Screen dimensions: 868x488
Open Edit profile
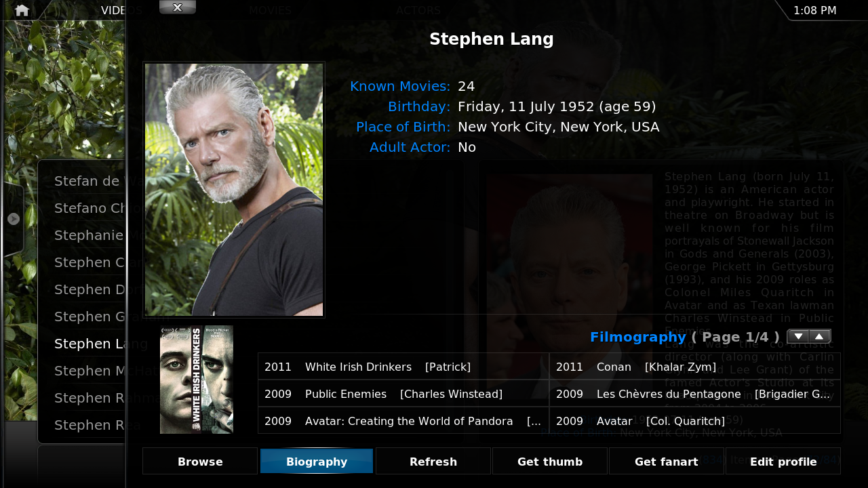coord(783,462)
